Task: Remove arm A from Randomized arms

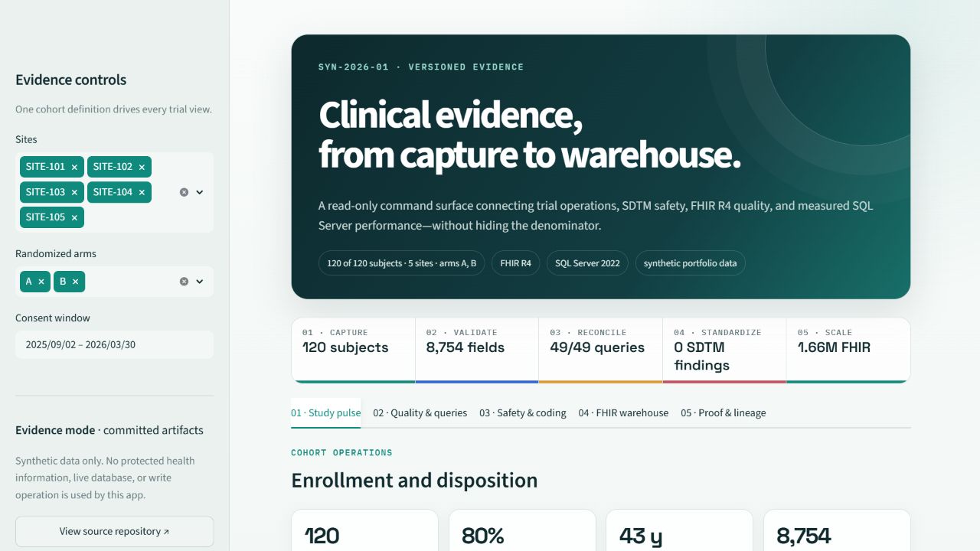Action: [41, 282]
